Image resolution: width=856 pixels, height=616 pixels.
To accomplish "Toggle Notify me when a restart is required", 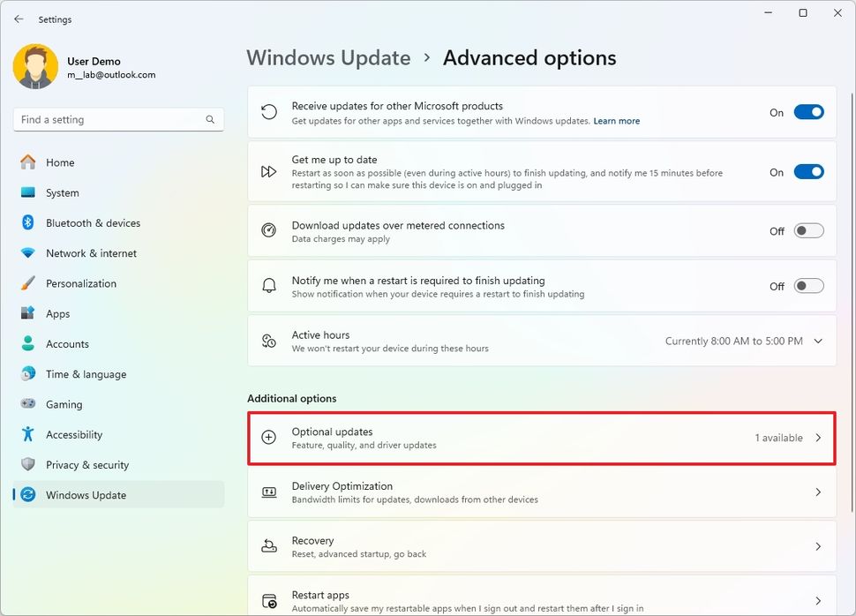I will click(807, 286).
